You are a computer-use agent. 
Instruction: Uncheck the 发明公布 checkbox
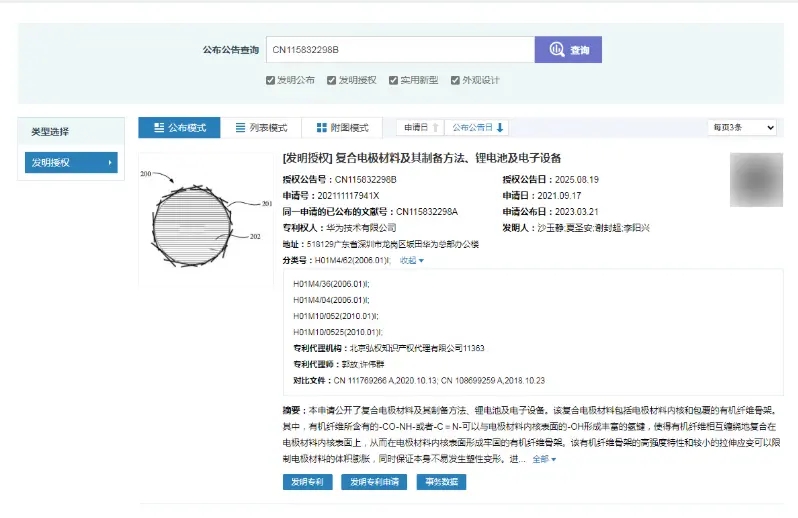tap(270, 80)
